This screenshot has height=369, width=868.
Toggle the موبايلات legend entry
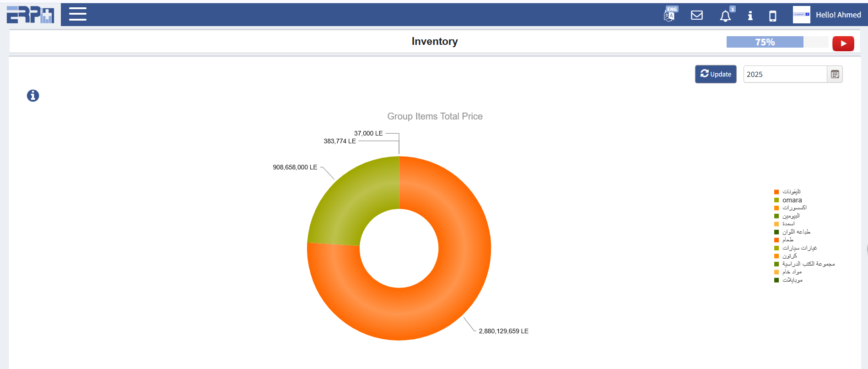pos(792,280)
